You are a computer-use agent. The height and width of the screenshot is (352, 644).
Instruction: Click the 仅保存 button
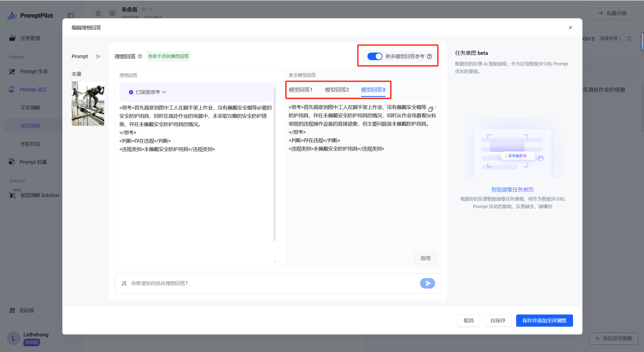tap(498, 321)
